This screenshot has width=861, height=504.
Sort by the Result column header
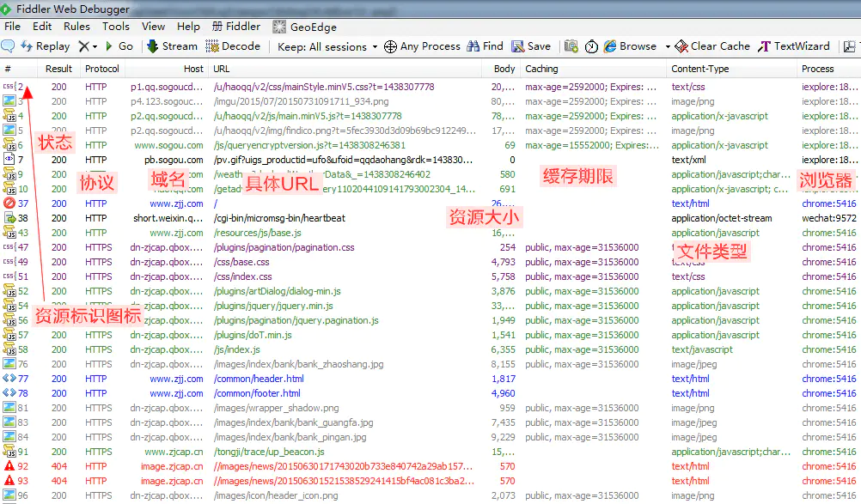point(58,69)
